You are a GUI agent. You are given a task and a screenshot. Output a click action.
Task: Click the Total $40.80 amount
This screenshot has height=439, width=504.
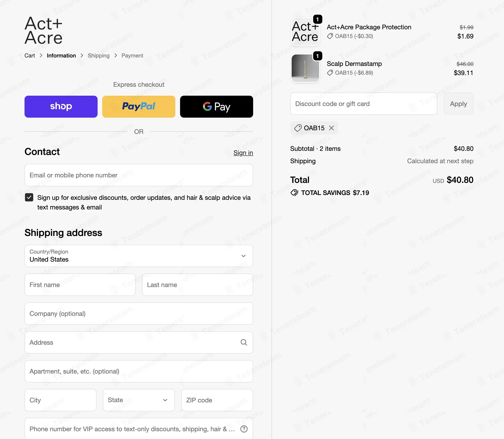tap(460, 180)
